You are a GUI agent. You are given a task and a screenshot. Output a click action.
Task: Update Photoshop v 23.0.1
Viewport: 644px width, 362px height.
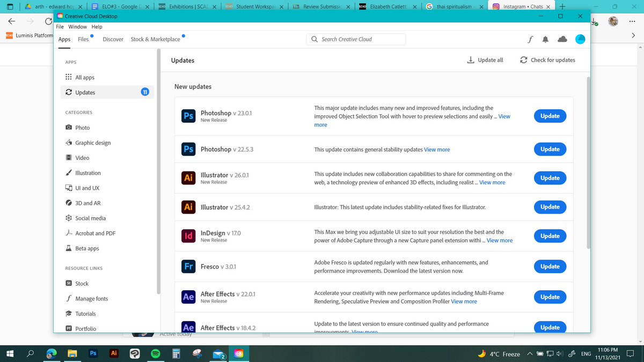[x=550, y=116]
